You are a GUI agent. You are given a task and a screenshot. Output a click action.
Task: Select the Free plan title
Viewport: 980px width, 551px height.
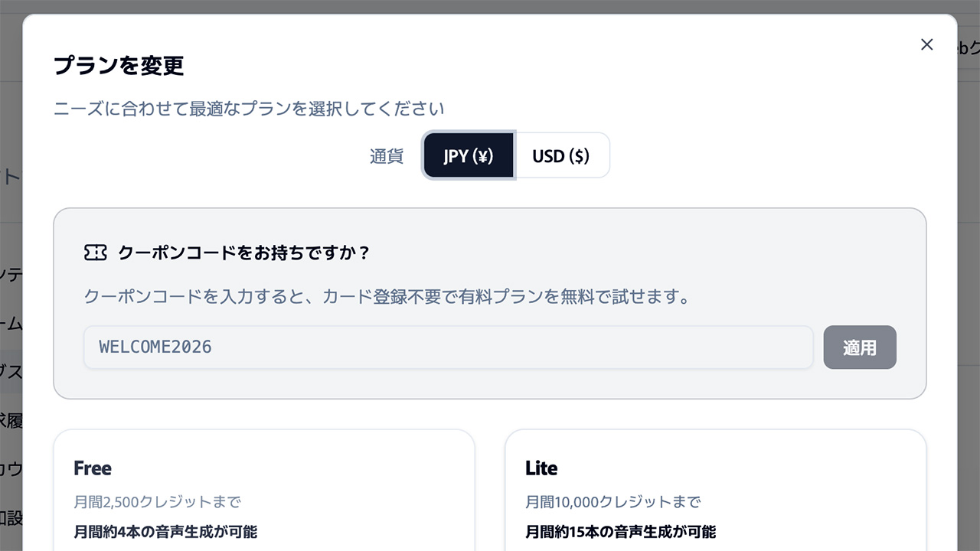click(93, 468)
